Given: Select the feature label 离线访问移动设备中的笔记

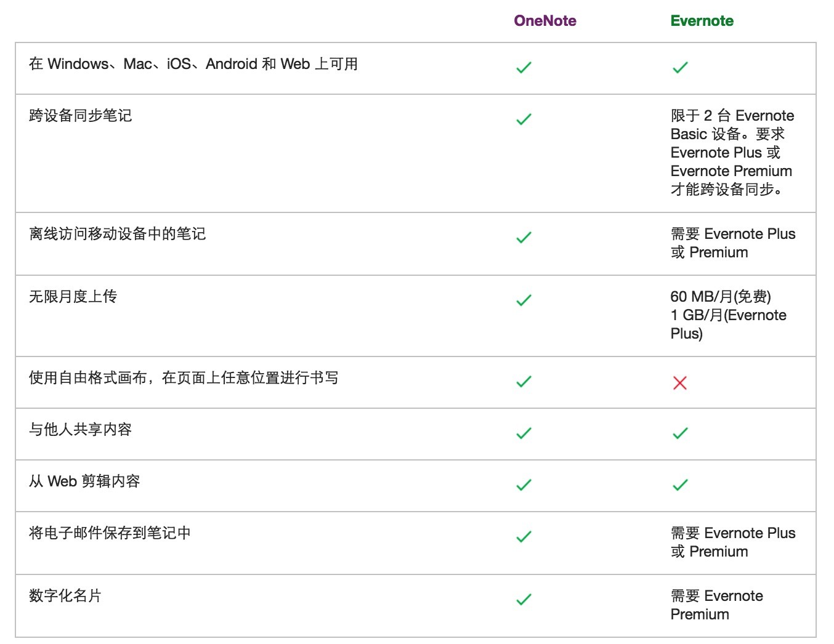Looking at the screenshot, I should coord(117,234).
